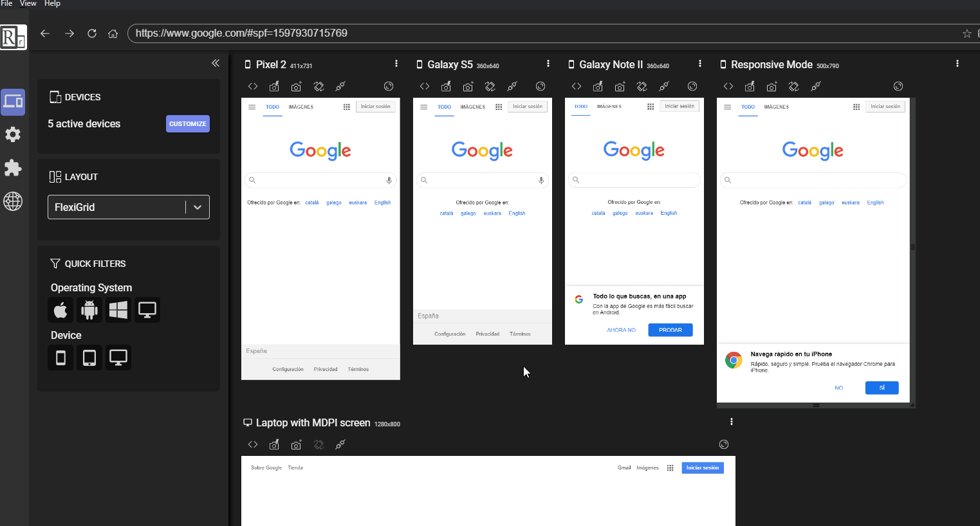The height and width of the screenshot is (526, 980).
Task: Maximize the Galaxy Note II preview
Action: pos(692,86)
